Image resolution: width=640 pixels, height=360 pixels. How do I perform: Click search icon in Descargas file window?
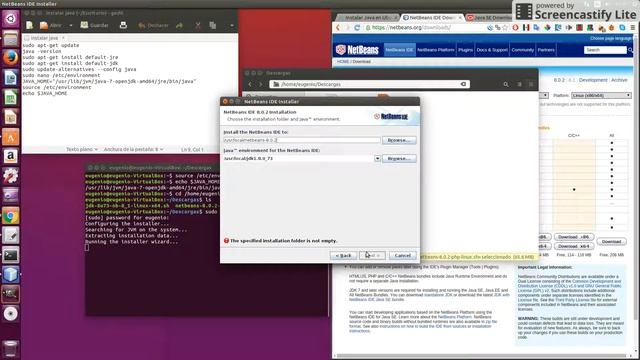[506, 84]
